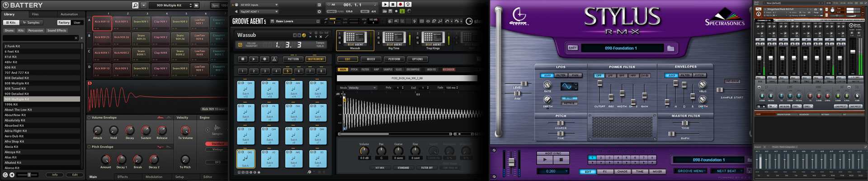Toggle the Volume Envelope power button
Image resolution: width=868 pixels, height=181 pixels.
pos(89,118)
